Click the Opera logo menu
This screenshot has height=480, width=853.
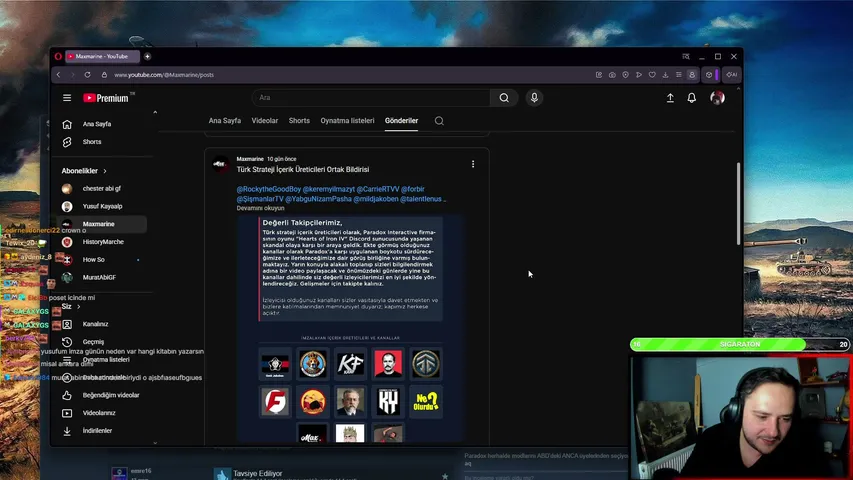tap(58, 56)
